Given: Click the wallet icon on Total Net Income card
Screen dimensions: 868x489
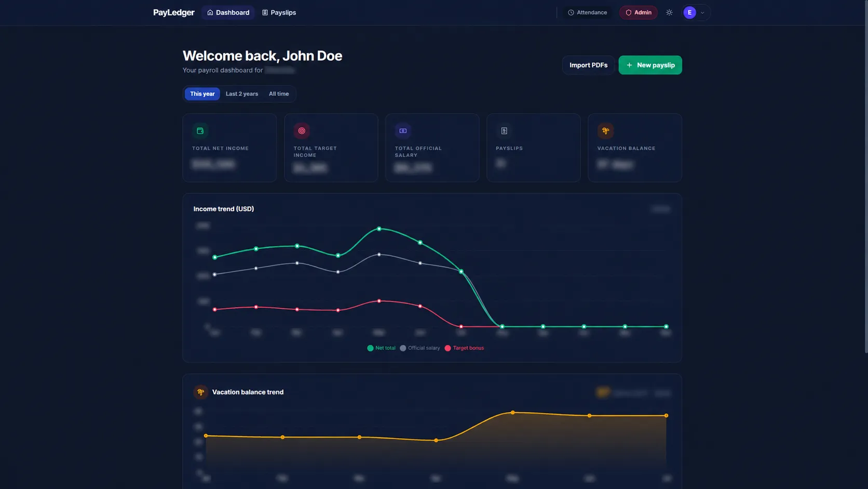Looking at the screenshot, I should (200, 131).
